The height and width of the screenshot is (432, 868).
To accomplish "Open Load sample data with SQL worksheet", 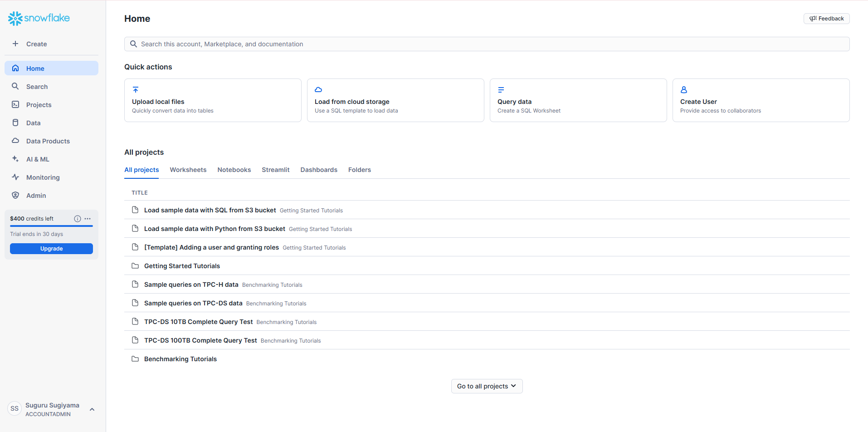I will (x=210, y=210).
